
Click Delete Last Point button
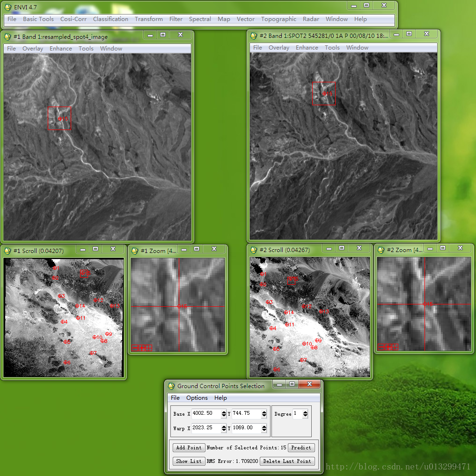coord(287,461)
